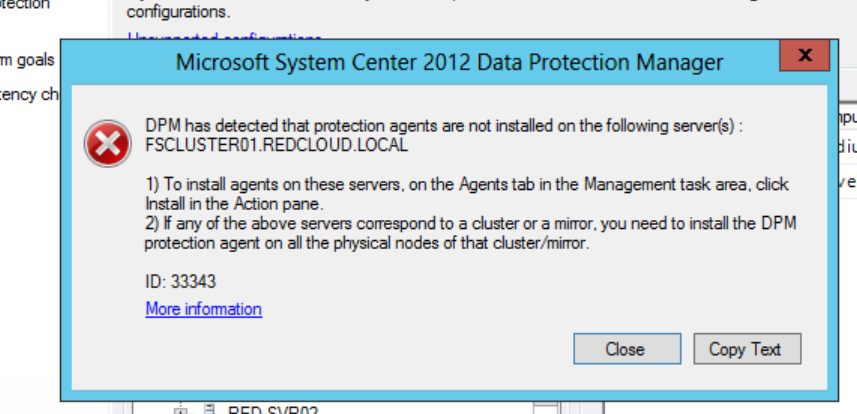Click the FSCLUSTER01.REDCLOUD.LOCAL server name text
This screenshot has height=414, width=857.
pos(277,145)
